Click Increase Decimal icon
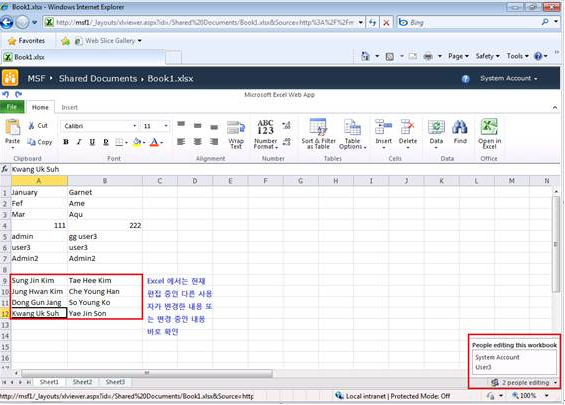 click(286, 125)
